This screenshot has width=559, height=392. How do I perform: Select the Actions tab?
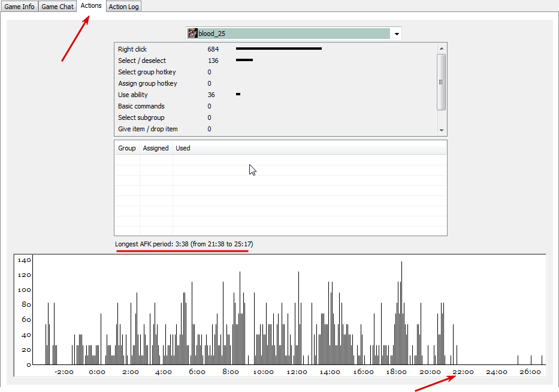tap(91, 6)
